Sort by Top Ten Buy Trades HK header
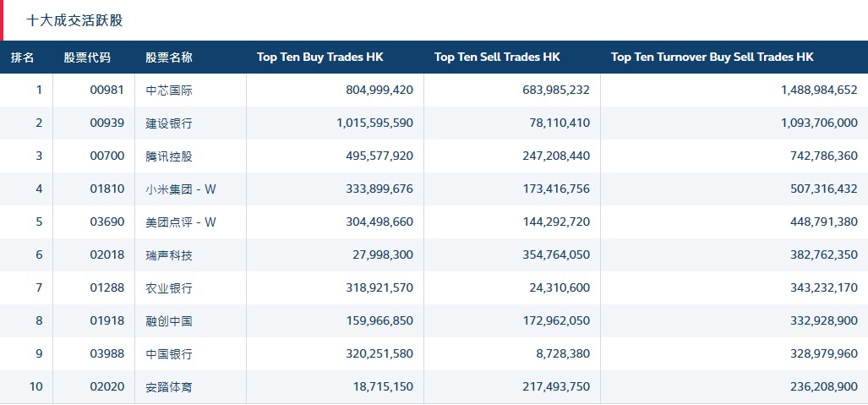The height and width of the screenshot is (405, 868). click(x=320, y=57)
